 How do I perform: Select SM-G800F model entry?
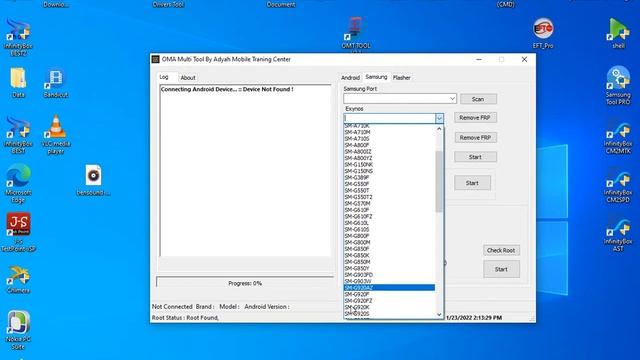(x=389, y=236)
